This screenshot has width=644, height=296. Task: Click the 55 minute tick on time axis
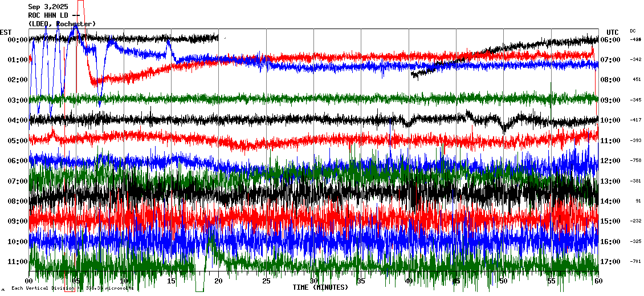551,282
